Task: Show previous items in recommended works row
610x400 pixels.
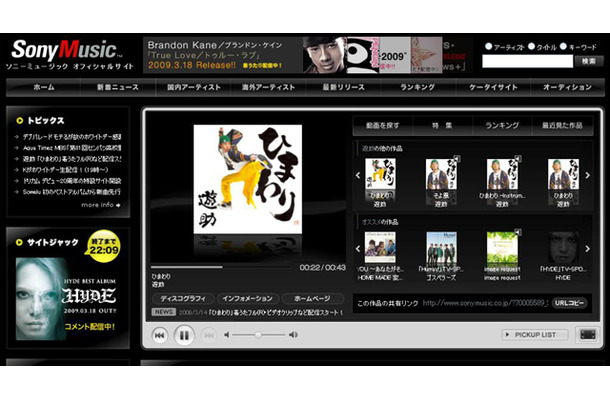Action: click(358, 249)
